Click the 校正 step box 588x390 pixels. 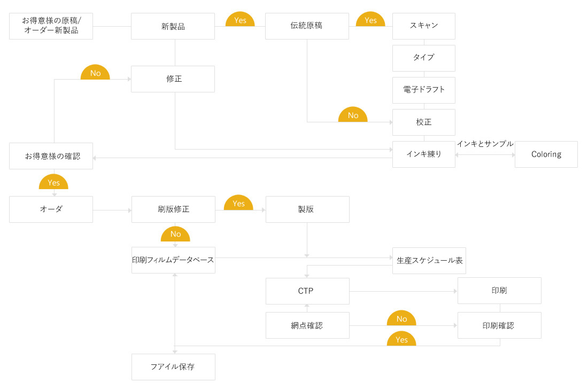[x=423, y=122]
